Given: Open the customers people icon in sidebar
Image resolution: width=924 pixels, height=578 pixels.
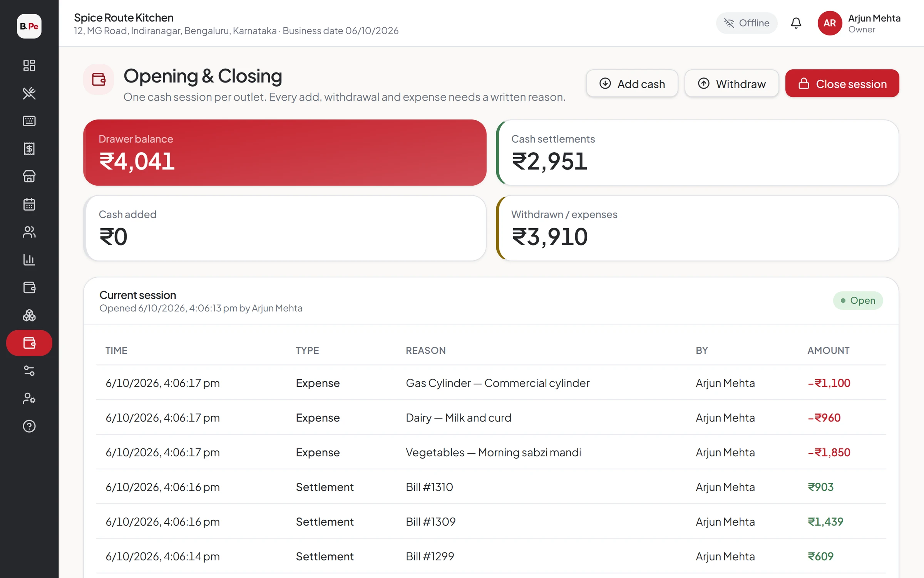Looking at the screenshot, I should [x=29, y=232].
